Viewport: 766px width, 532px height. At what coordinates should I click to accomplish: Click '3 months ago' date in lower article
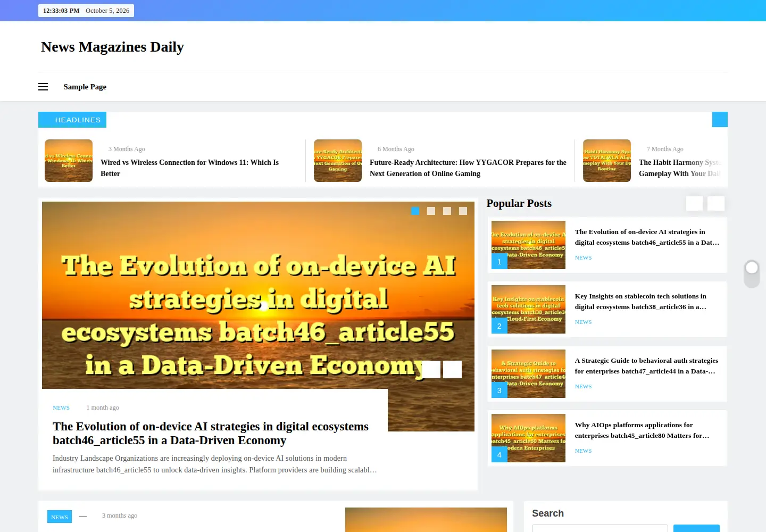[x=120, y=516]
